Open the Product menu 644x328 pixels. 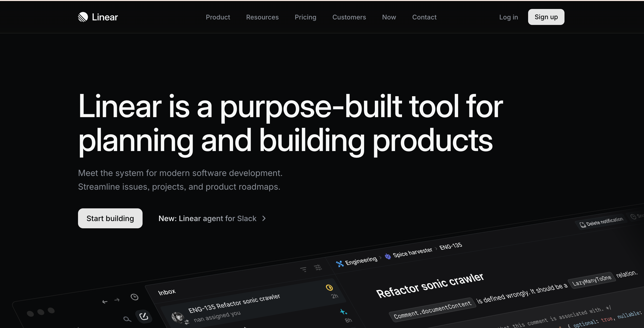click(218, 17)
